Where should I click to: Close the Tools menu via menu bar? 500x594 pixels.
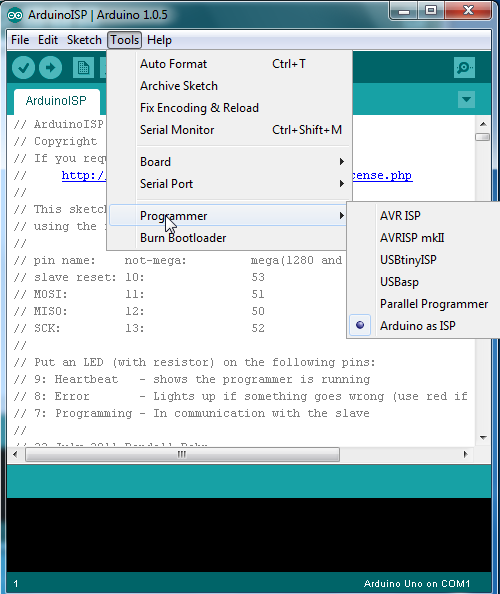[125, 40]
